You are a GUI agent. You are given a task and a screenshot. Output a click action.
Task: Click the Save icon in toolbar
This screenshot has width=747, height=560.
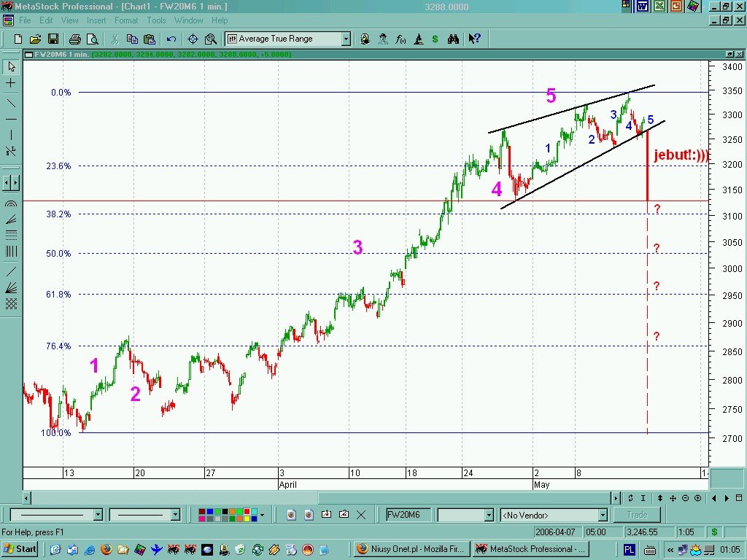pyautogui.click(x=53, y=39)
